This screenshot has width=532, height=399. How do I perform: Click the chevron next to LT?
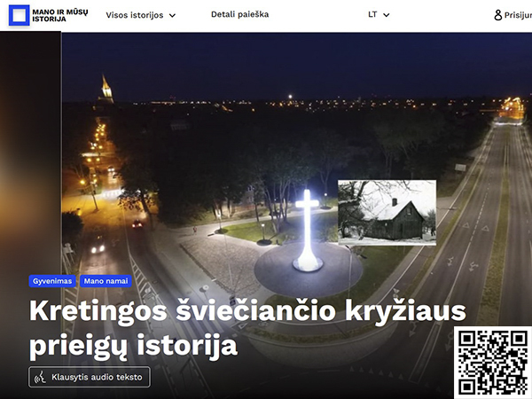point(386,15)
